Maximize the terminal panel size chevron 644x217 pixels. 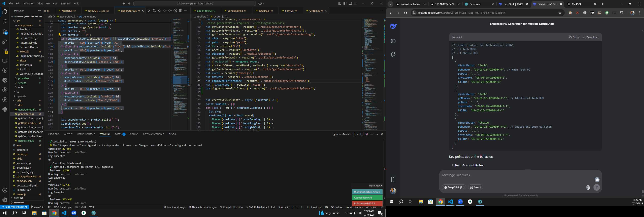coord(377,134)
